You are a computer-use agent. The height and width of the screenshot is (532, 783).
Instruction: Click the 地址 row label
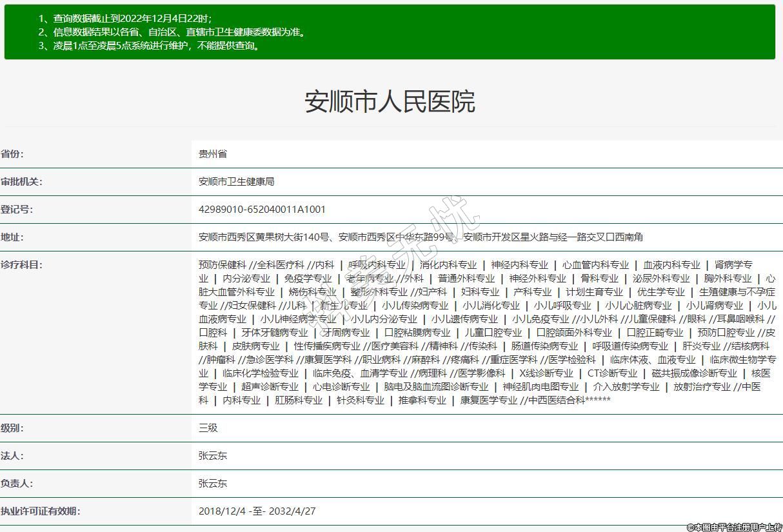point(12,237)
